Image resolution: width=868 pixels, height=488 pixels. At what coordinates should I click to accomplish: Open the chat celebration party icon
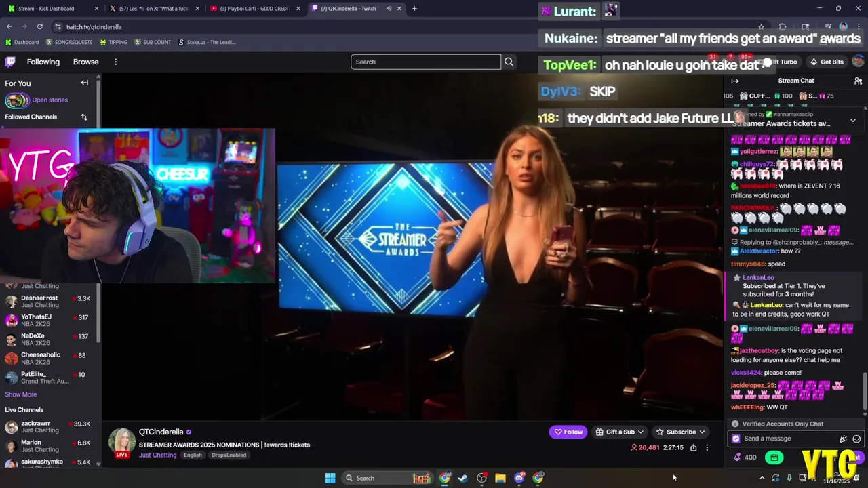843,439
